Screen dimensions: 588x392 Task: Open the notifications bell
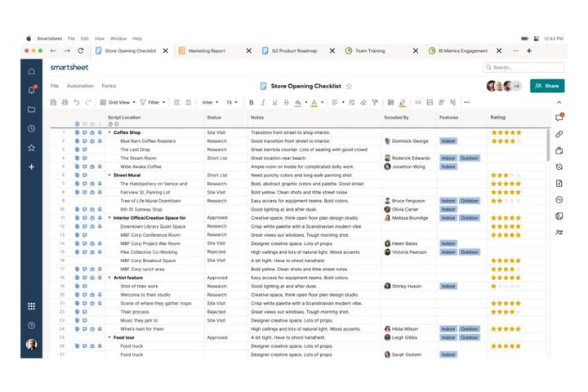coord(32,90)
